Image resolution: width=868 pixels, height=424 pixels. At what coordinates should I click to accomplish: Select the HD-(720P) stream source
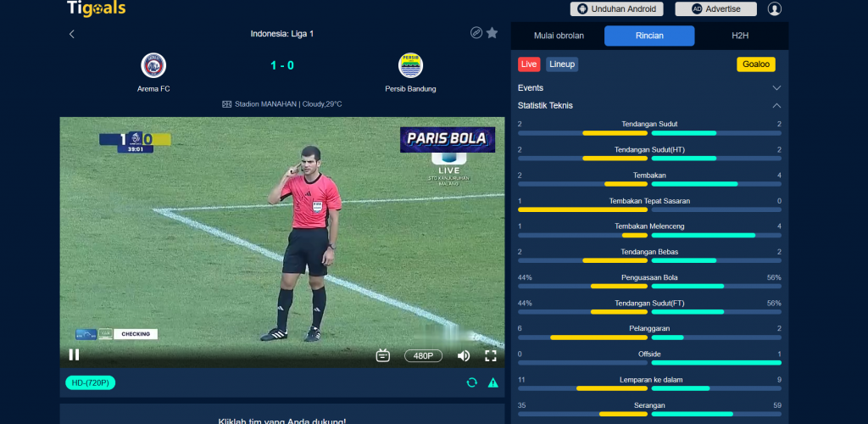[90, 382]
